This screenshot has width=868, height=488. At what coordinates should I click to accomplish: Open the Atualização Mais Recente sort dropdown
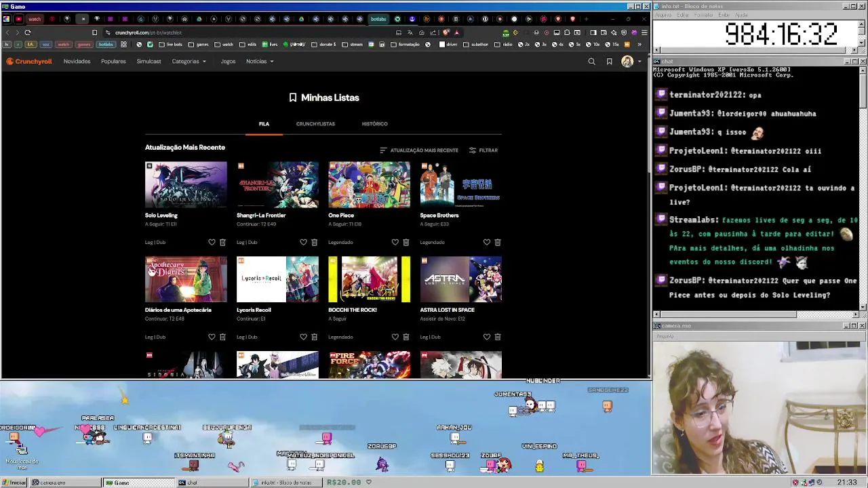419,150
